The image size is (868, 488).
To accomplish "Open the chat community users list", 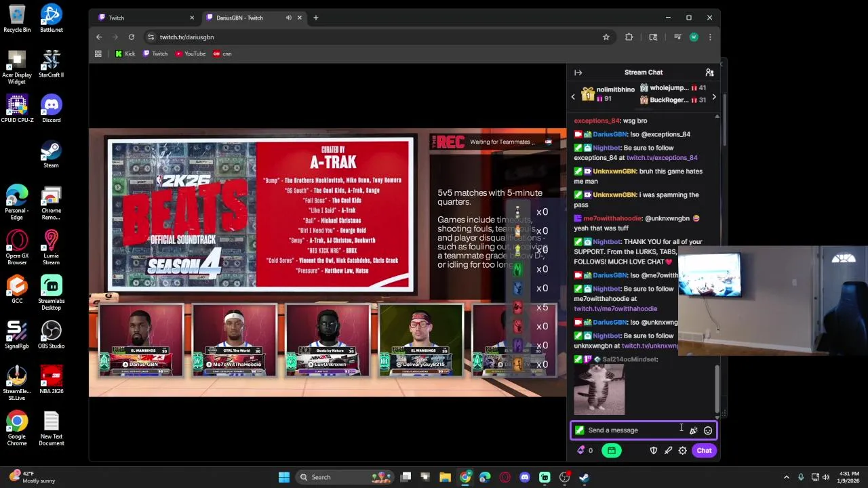I will pyautogui.click(x=709, y=73).
